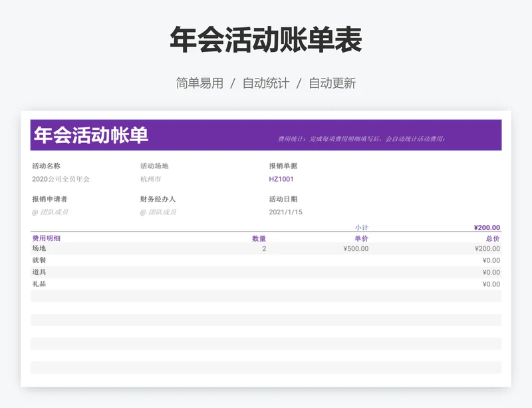Click the 年会活动账单表 main title
The height and width of the screenshot is (408, 532).
coord(265,40)
